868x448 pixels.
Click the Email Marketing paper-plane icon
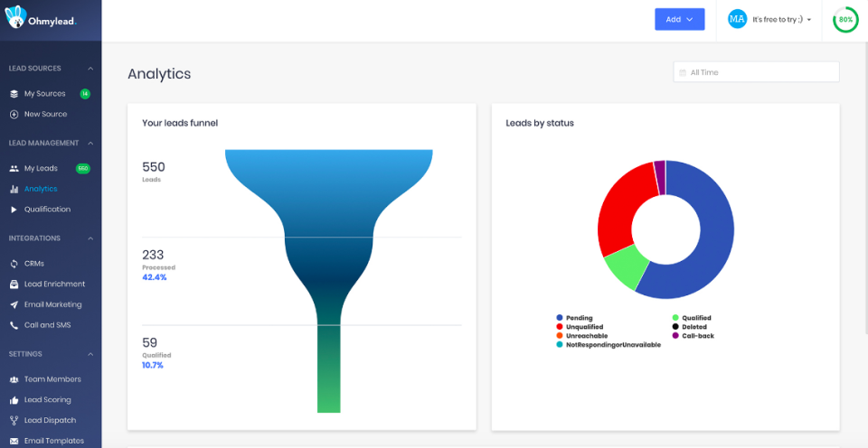14,304
